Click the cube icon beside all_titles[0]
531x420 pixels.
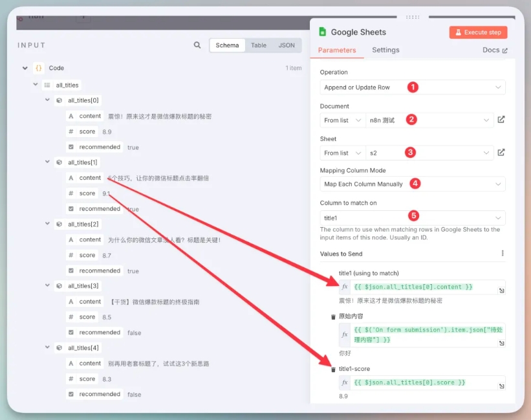(60, 100)
